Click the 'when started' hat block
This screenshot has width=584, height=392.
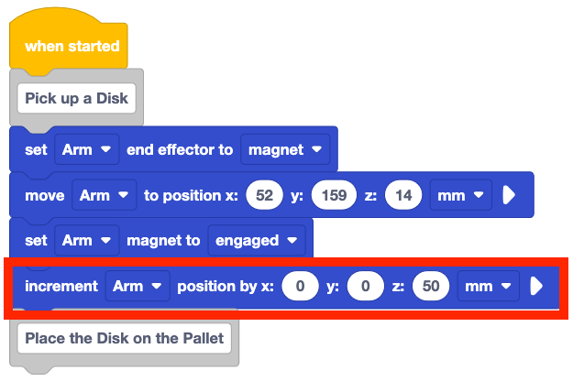72,46
